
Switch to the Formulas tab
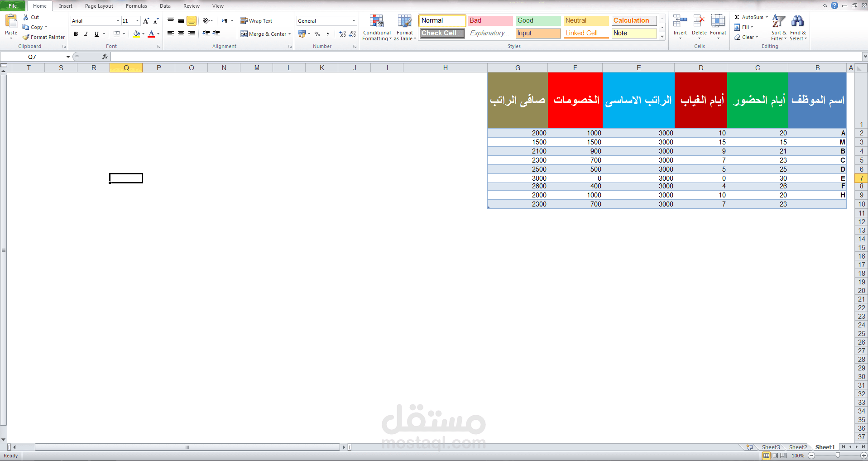tap(136, 6)
